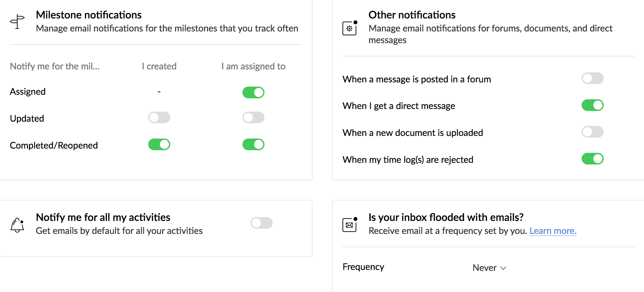Click the milestone signpost icon
644x292 pixels.
(17, 22)
